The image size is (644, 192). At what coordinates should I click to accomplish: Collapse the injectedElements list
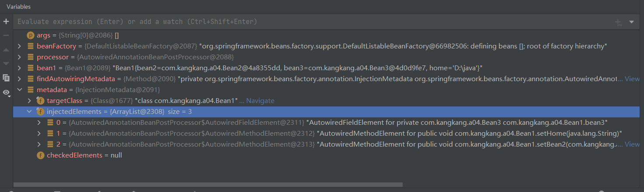tap(29, 112)
